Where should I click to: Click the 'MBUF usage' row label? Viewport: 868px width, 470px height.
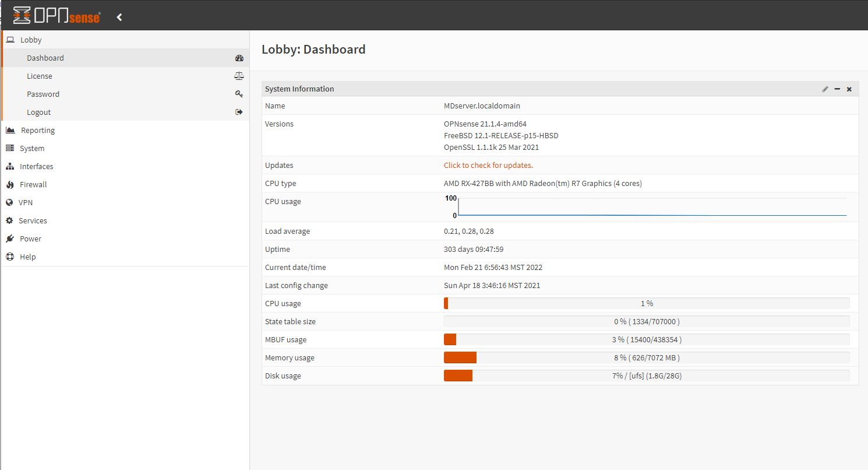click(x=285, y=340)
